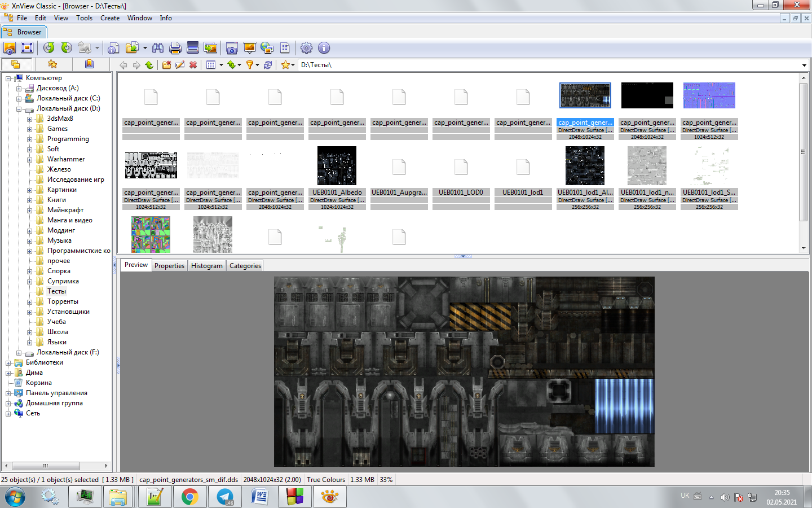Show the Categories book panel tab
Screen dimensions: 812x508
click(x=89, y=64)
